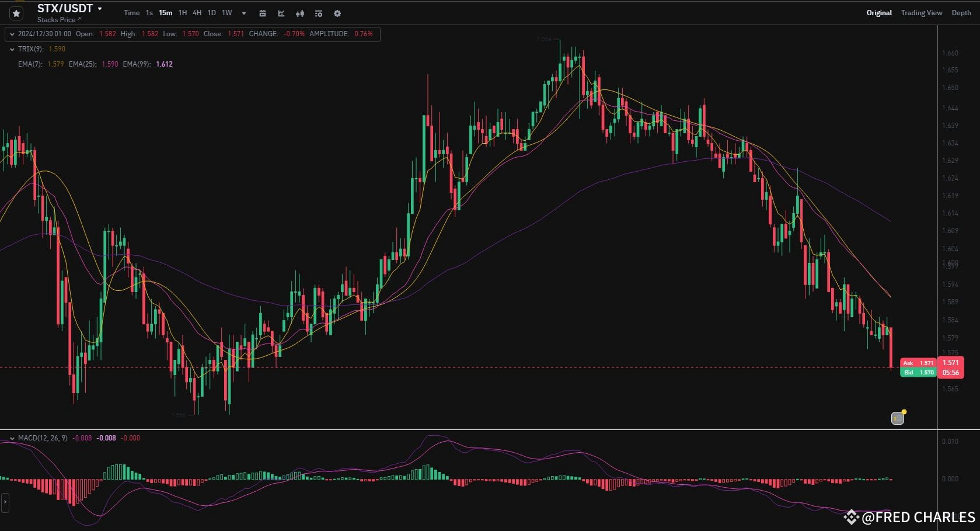Click the favorite star next to STX/USDT
The width and height of the screenshot is (980, 531).
click(16, 13)
